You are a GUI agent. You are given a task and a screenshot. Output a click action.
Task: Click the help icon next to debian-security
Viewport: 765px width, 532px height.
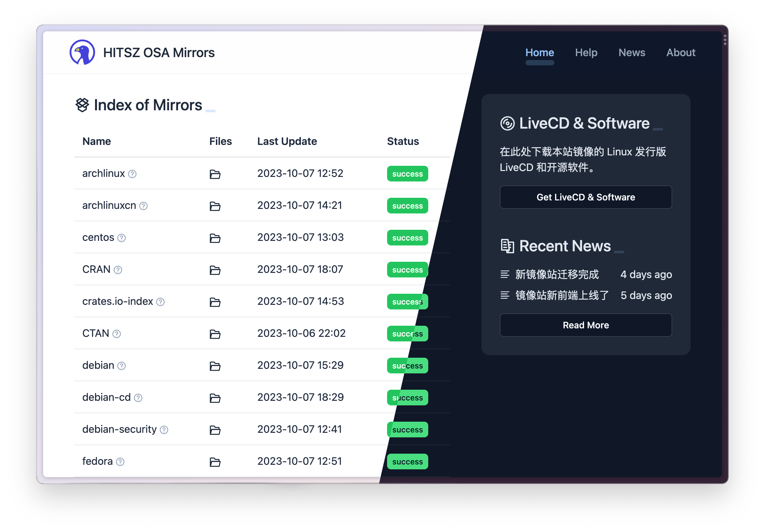click(x=164, y=430)
